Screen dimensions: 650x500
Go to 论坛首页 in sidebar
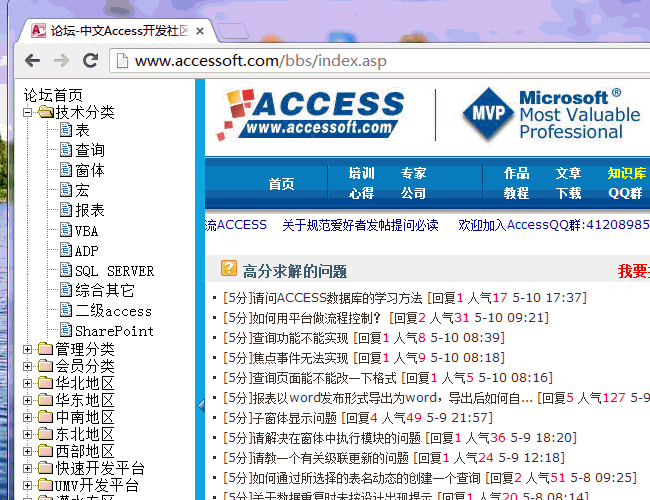coord(53,95)
